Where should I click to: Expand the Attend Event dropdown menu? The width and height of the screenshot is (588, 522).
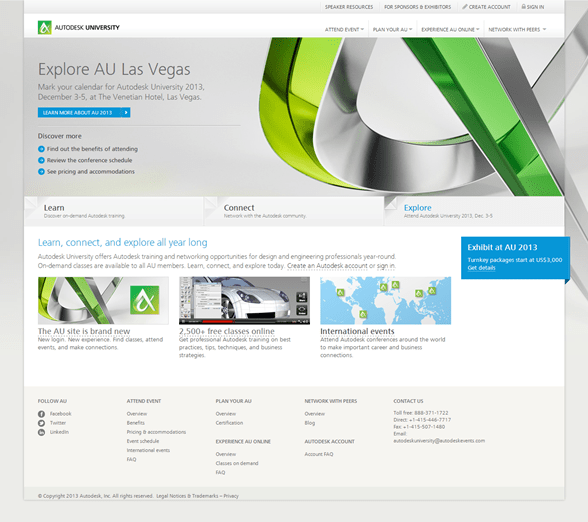click(x=344, y=29)
